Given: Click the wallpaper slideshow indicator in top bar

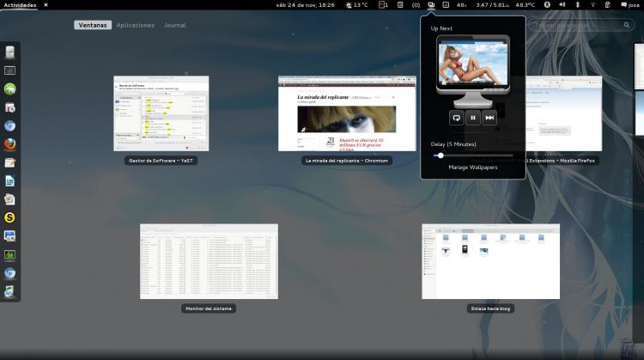Looking at the screenshot, I should pyautogui.click(x=431, y=5).
